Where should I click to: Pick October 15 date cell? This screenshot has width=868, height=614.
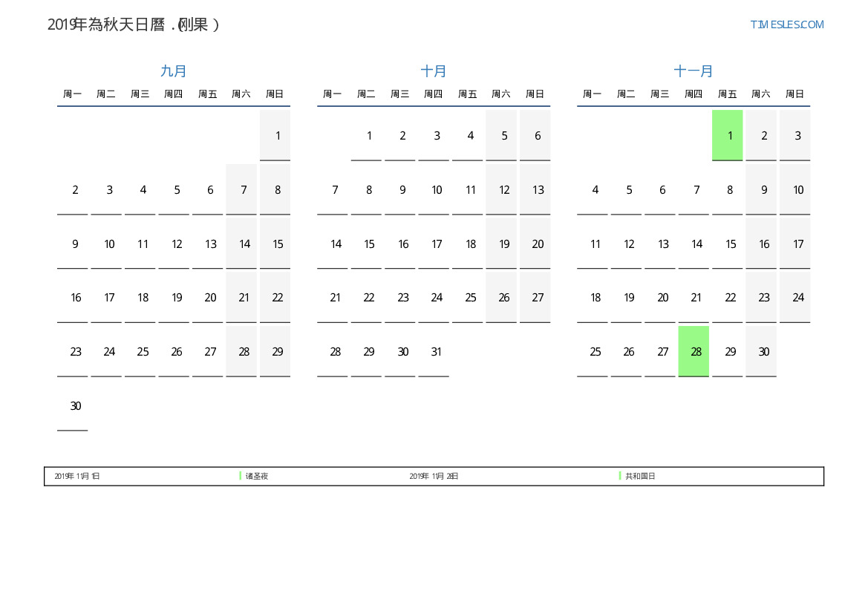369,244
